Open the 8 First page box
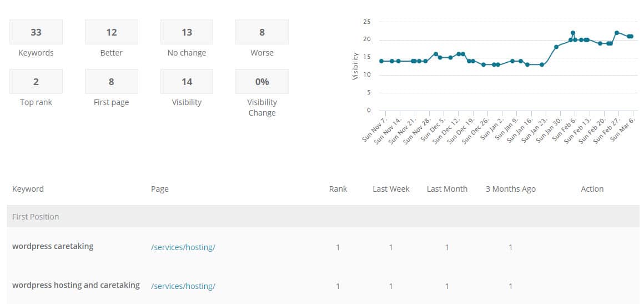 [x=111, y=82]
